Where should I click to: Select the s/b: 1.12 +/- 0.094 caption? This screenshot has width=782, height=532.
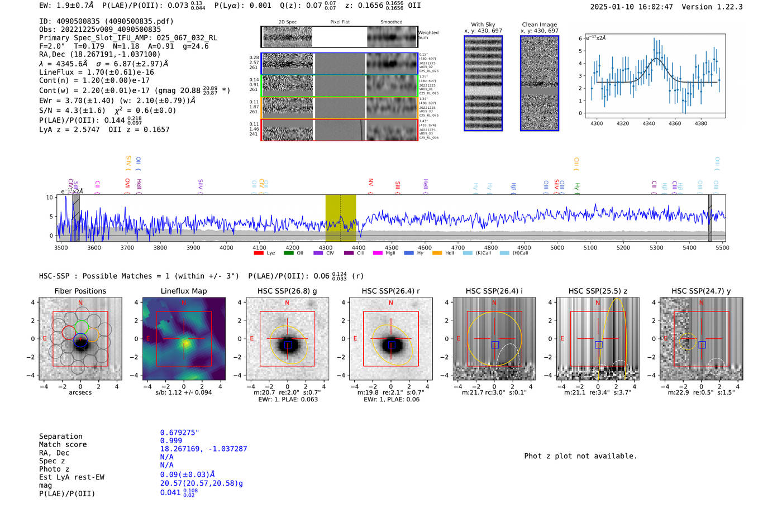pos(184,392)
